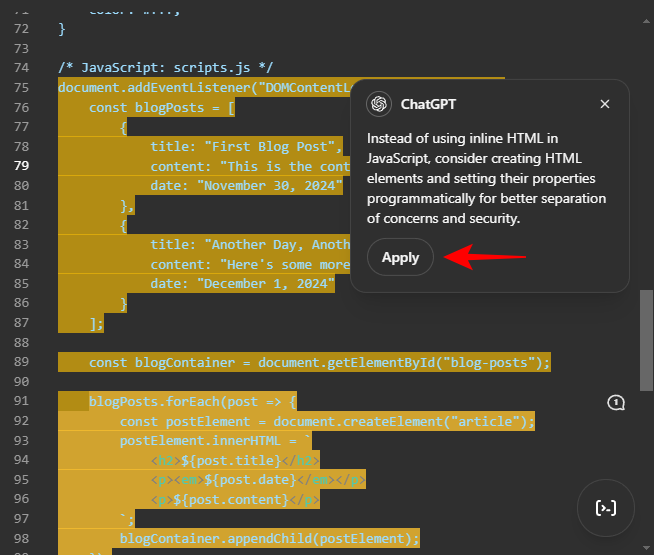This screenshot has height=555, width=654.
Task: Click line number 74
Action: [22, 68]
